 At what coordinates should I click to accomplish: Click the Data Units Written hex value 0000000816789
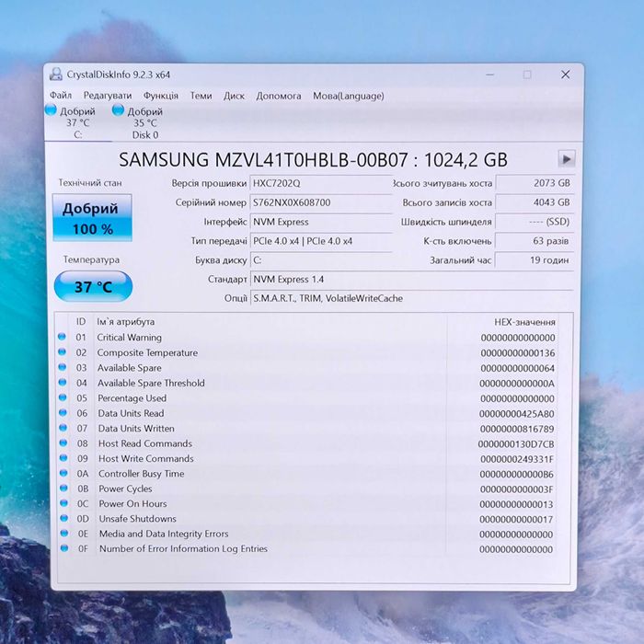coord(517,430)
